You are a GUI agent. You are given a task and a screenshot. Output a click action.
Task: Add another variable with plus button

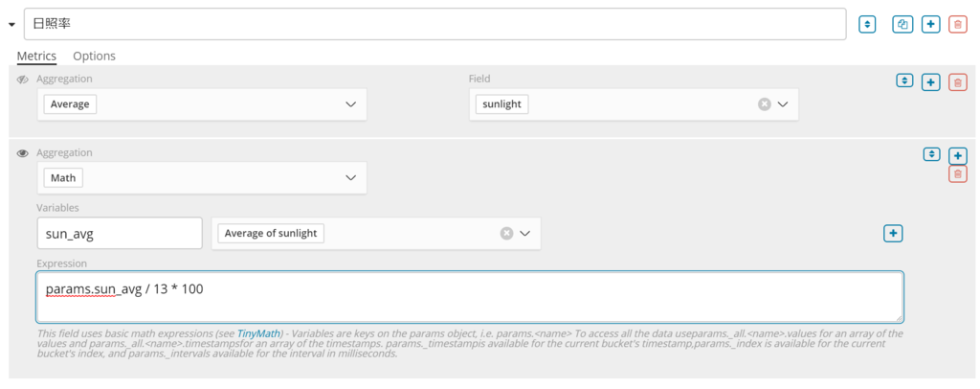click(893, 233)
